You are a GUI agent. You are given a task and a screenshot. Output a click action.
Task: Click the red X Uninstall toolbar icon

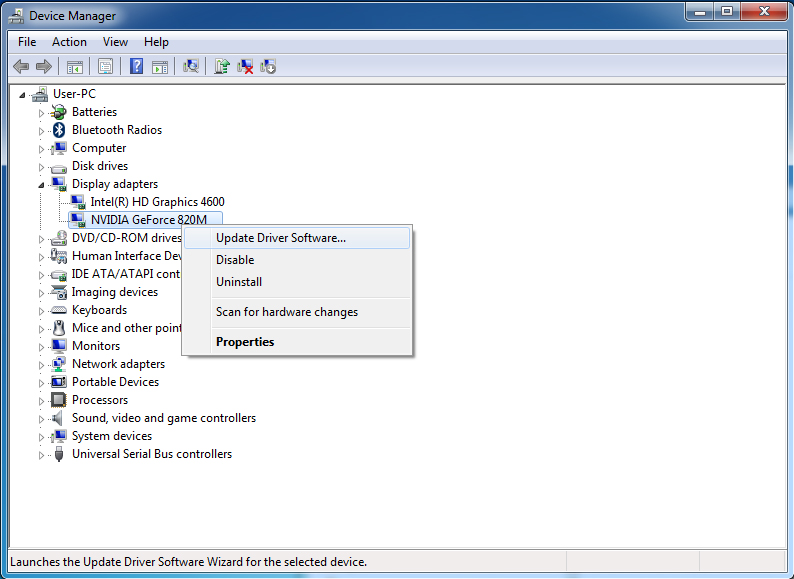pos(245,66)
